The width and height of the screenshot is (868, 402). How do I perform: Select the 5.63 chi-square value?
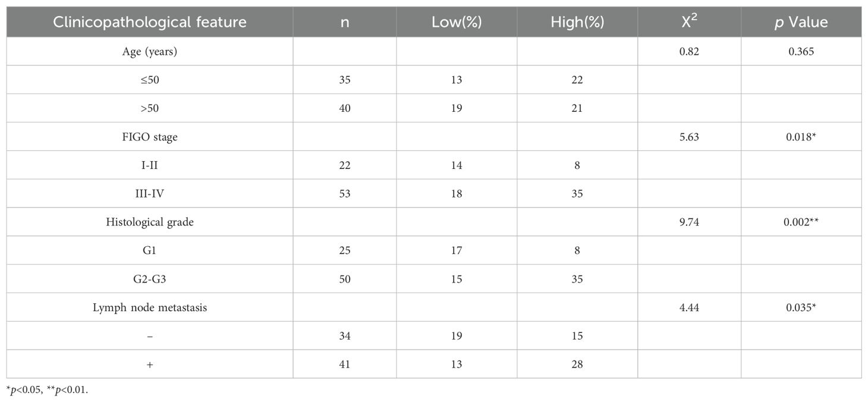689,137
